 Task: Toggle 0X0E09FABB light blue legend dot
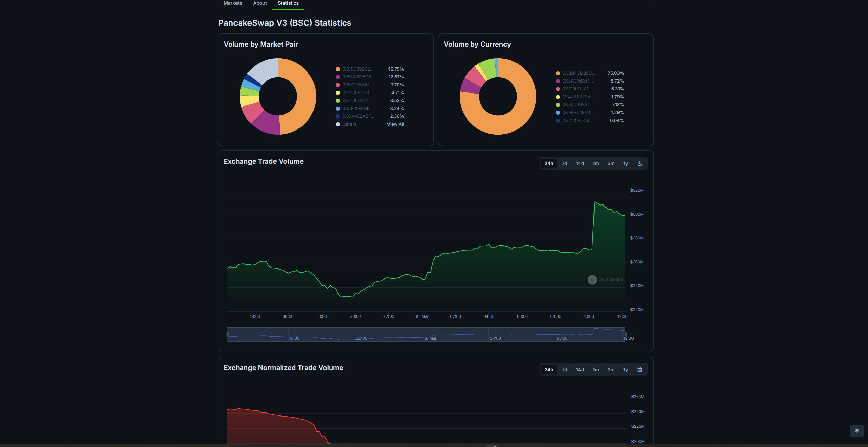[x=338, y=109]
